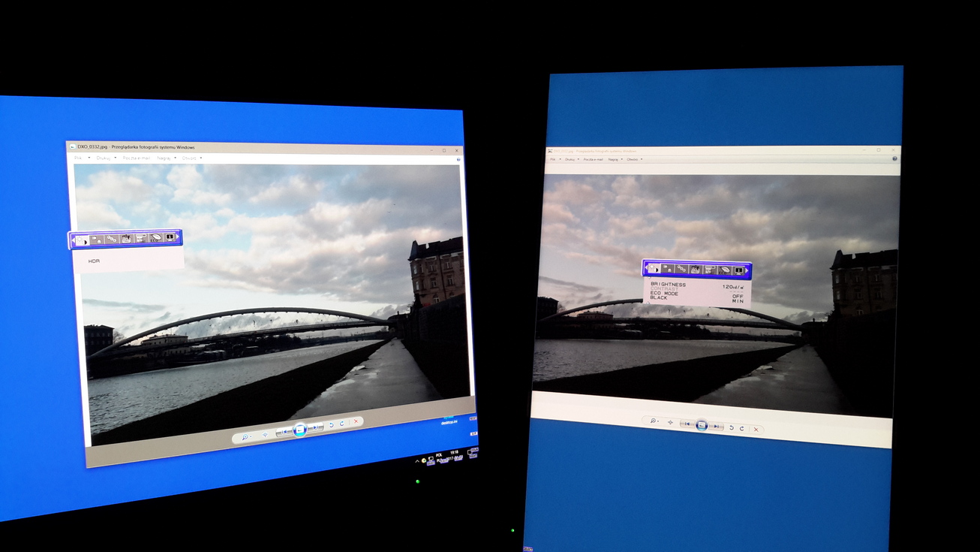
Task: Select the BRIGHTNESS entry in the monitor OSD
Action: pyautogui.click(x=668, y=285)
